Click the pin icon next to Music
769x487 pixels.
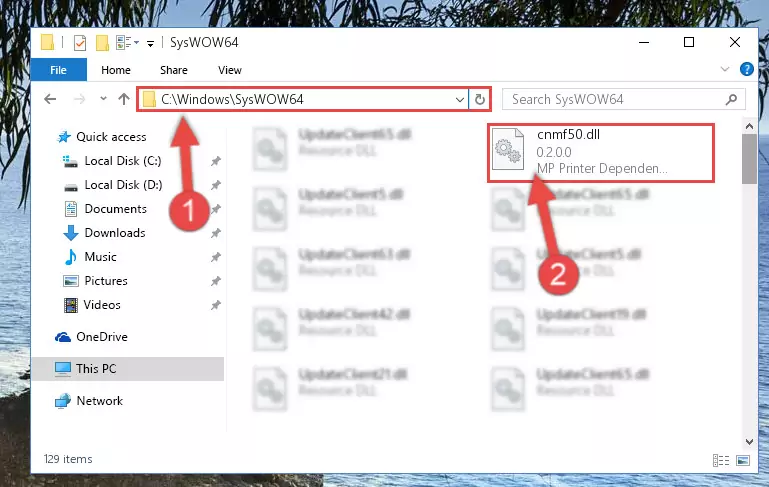(x=216, y=257)
